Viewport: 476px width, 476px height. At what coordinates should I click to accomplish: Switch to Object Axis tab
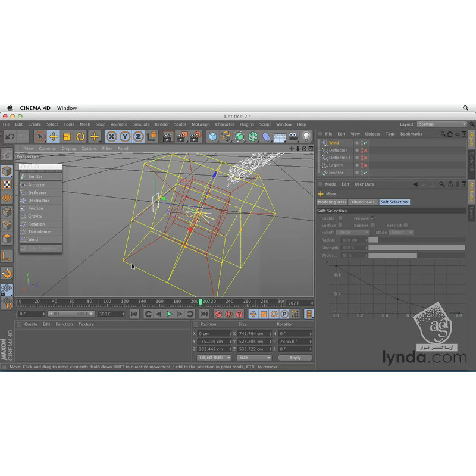point(363,202)
